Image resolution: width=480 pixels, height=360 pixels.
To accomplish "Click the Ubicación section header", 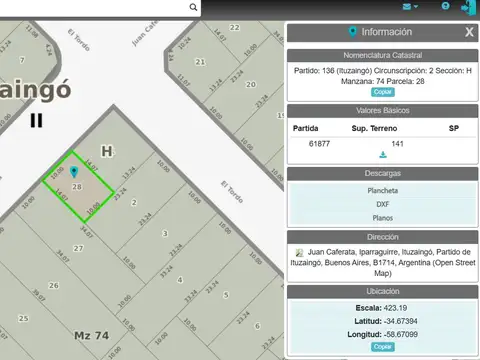I will tap(383, 291).
